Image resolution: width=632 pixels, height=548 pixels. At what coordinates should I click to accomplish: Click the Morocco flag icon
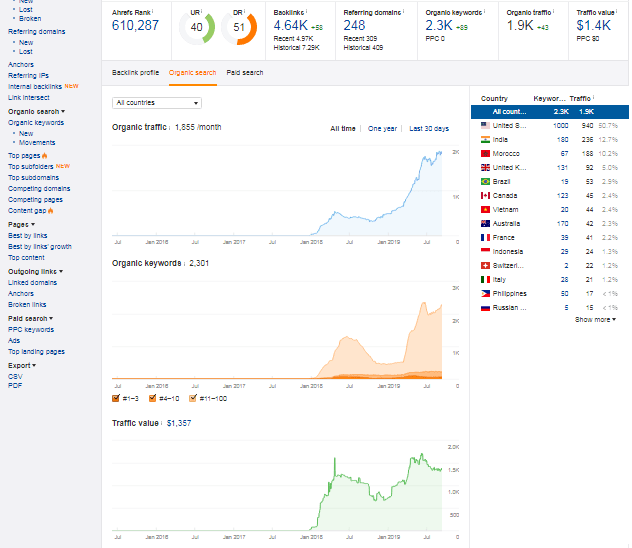pos(485,154)
